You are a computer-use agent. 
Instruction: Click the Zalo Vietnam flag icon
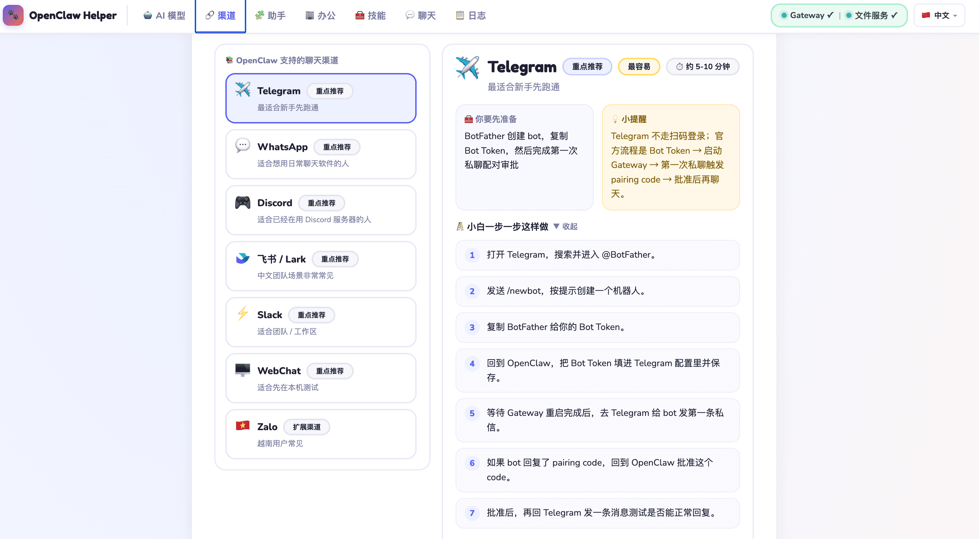coord(242,426)
